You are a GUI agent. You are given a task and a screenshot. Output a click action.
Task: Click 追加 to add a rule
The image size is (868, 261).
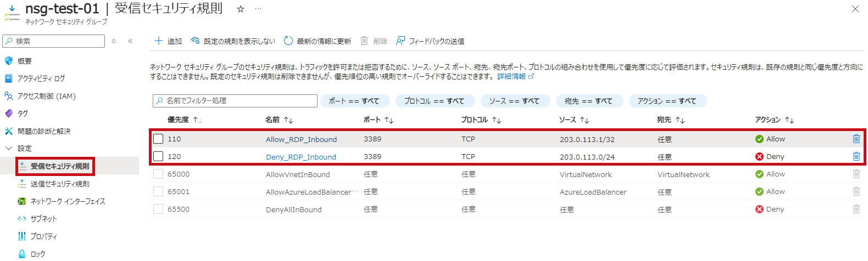point(168,41)
